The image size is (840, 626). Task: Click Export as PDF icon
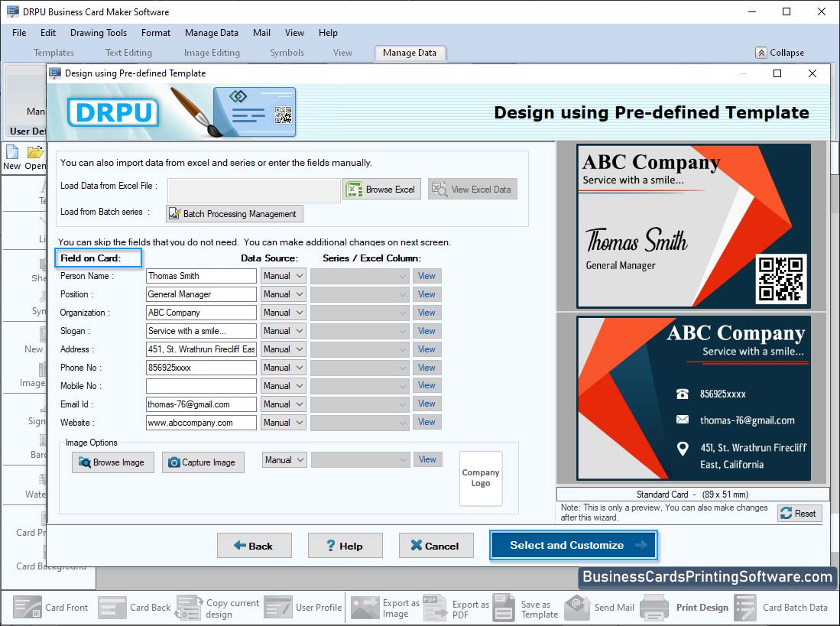tap(435, 607)
